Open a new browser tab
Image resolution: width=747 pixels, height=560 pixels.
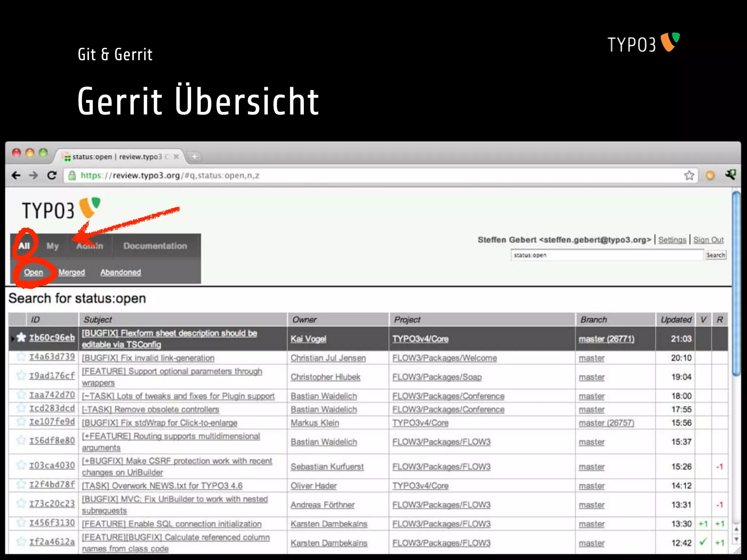pos(194,157)
